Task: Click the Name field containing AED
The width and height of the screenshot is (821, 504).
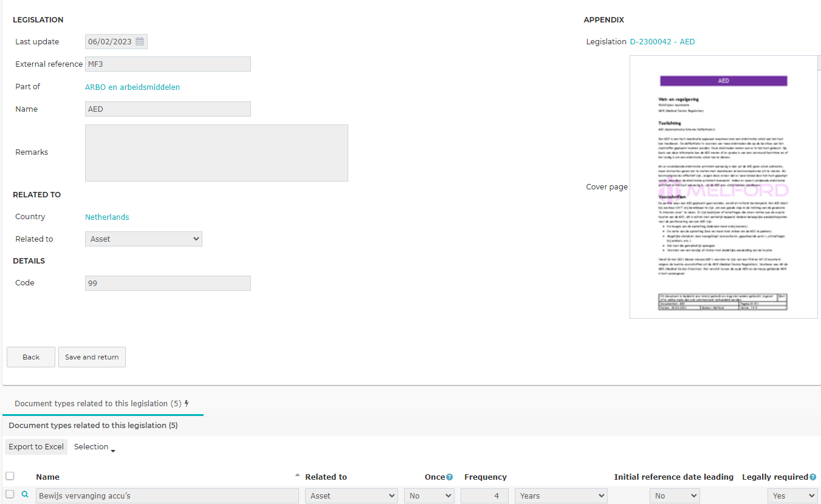Action: pos(168,109)
